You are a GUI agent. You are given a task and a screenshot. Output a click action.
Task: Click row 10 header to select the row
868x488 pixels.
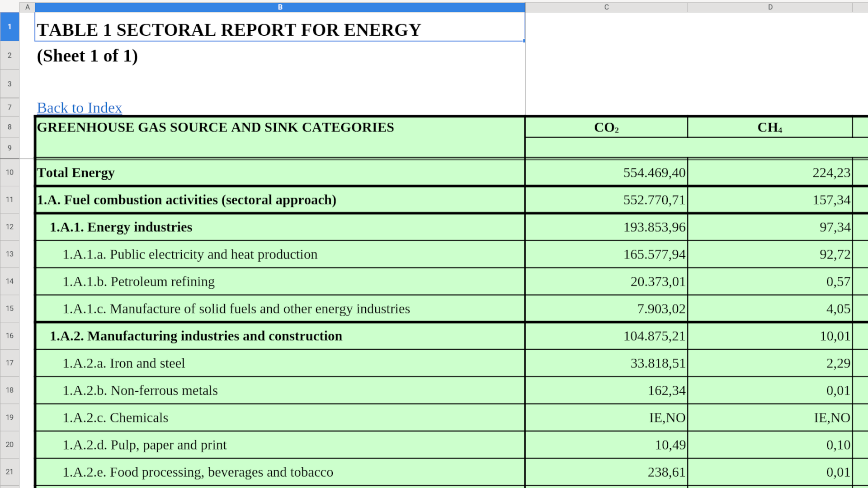9,172
